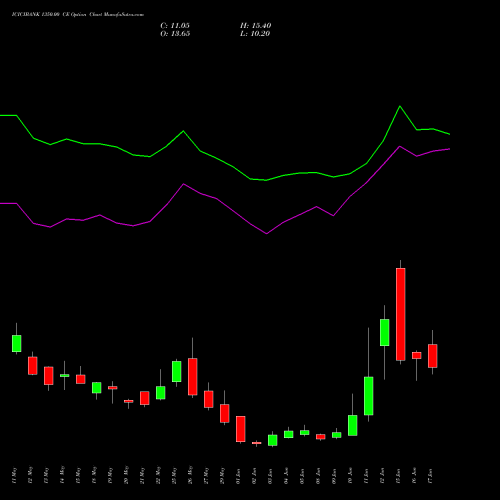Click the red candle above 13 May
Viewport: 500px width, 500px height.
point(49,376)
